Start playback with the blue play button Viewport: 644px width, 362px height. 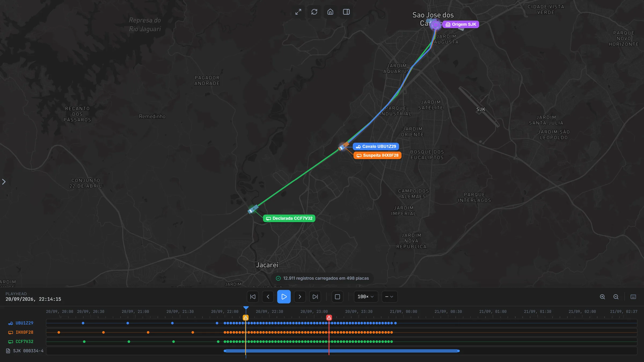284,297
